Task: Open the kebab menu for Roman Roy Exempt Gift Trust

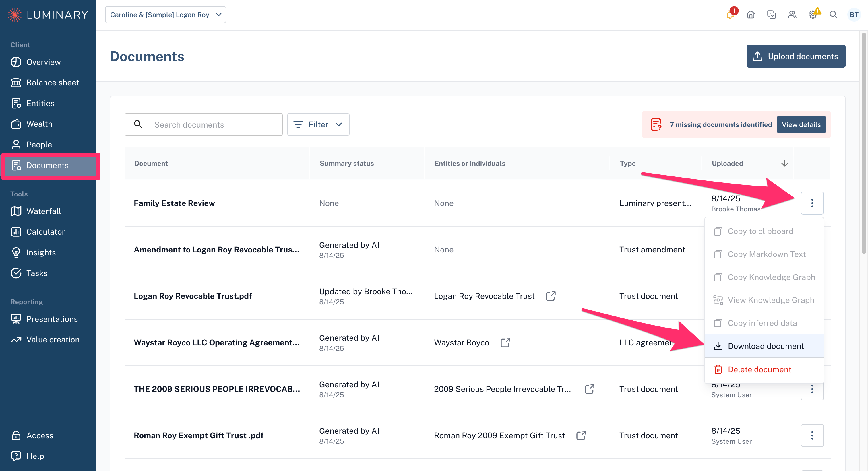Action: (812, 435)
